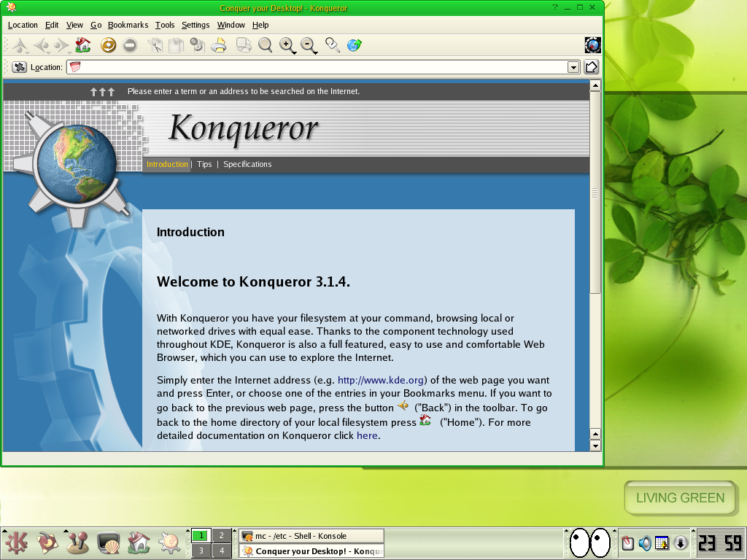The height and width of the screenshot is (560, 747).
Task: Open the Forward button's history dropdown arrow
Action: [x=70, y=52]
